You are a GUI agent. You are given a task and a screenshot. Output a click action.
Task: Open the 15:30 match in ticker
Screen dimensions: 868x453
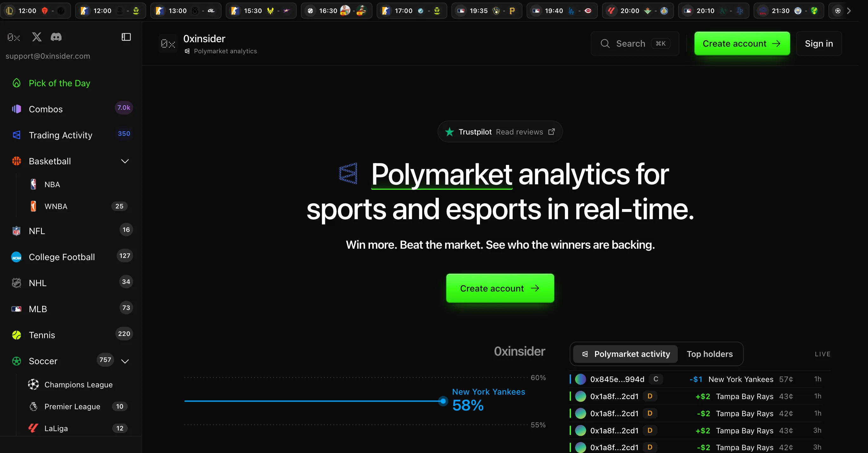[x=261, y=11]
